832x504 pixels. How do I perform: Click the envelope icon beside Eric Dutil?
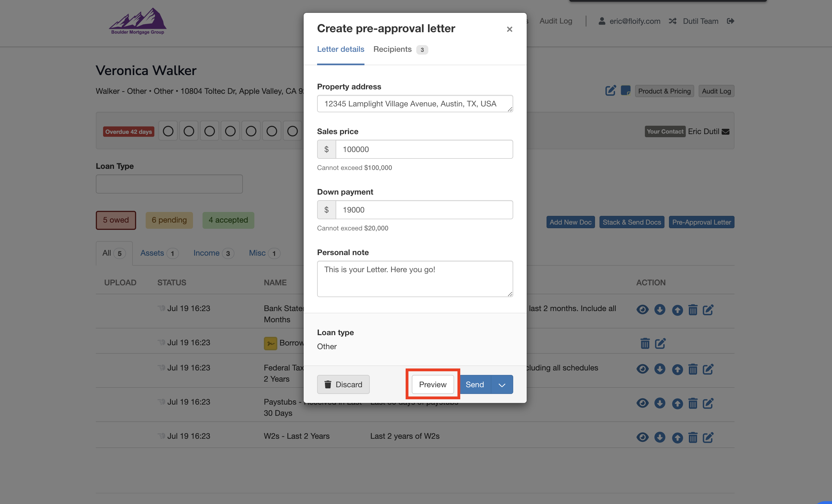point(725,132)
